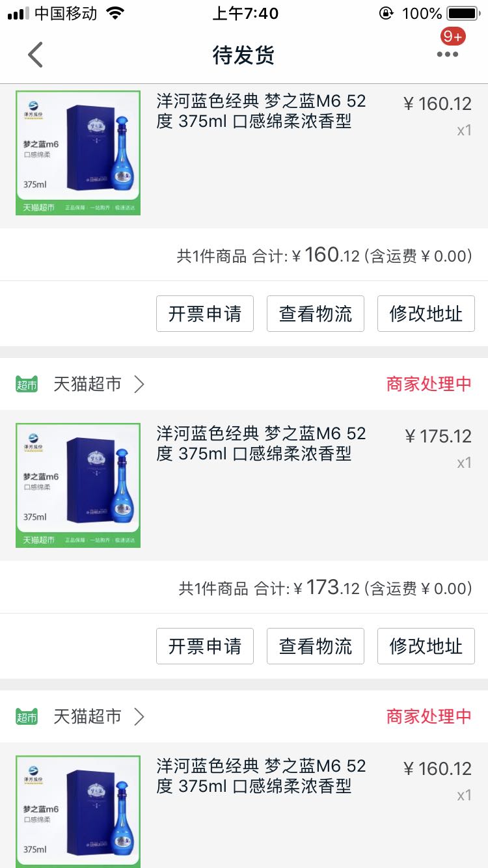
Task: Open 天猫超市 store link in second order
Action: point(87,385)
